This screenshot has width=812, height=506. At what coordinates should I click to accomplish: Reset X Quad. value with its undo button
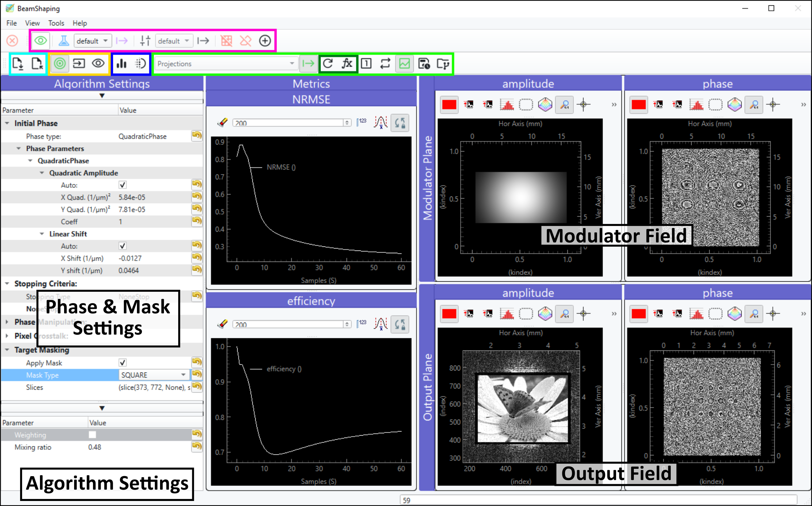click(197, 196)
